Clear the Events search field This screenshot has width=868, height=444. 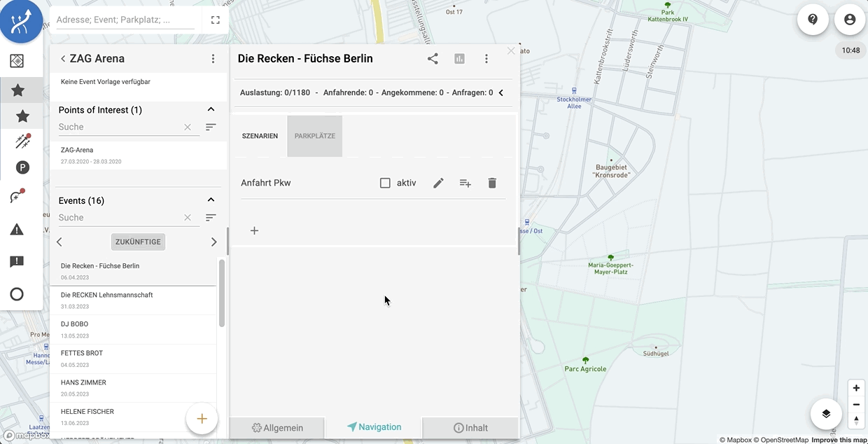(x=188, y=218)
